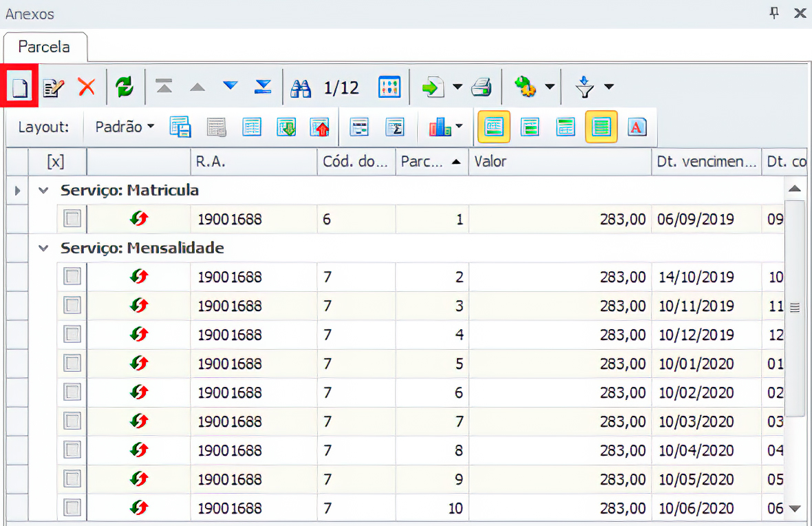Jump to the last record arrow
Image resolution: width=812 pixels, height=526 pixels.
tap(263, 87)
